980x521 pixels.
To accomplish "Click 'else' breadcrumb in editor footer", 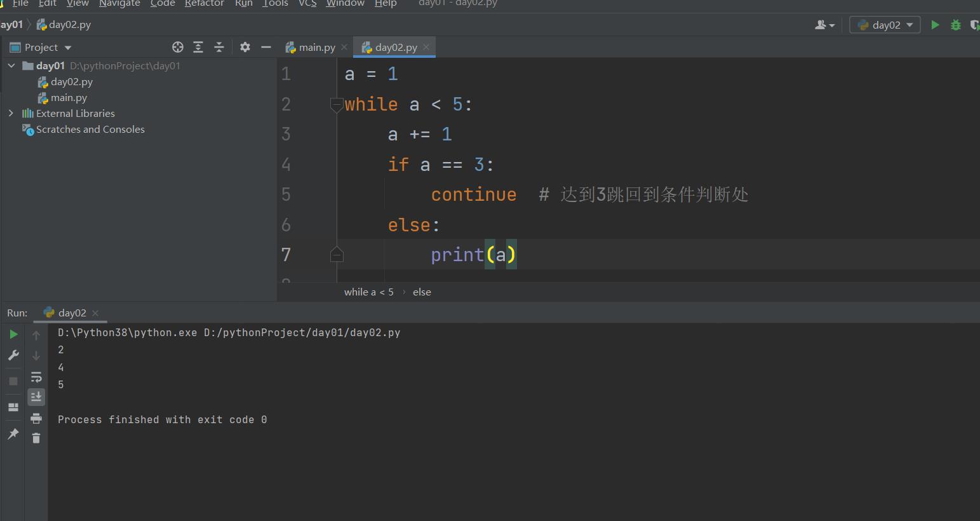I will tap(422, 292).
